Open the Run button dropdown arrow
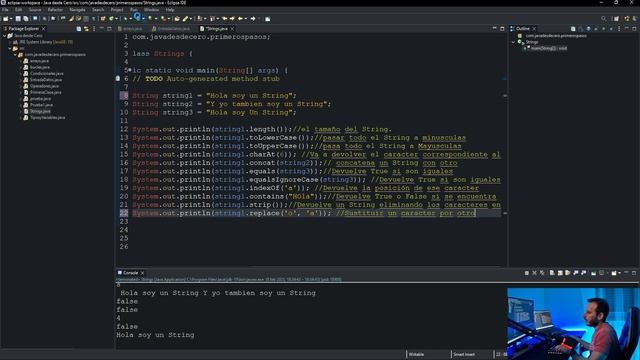 [x=143, y=19]
